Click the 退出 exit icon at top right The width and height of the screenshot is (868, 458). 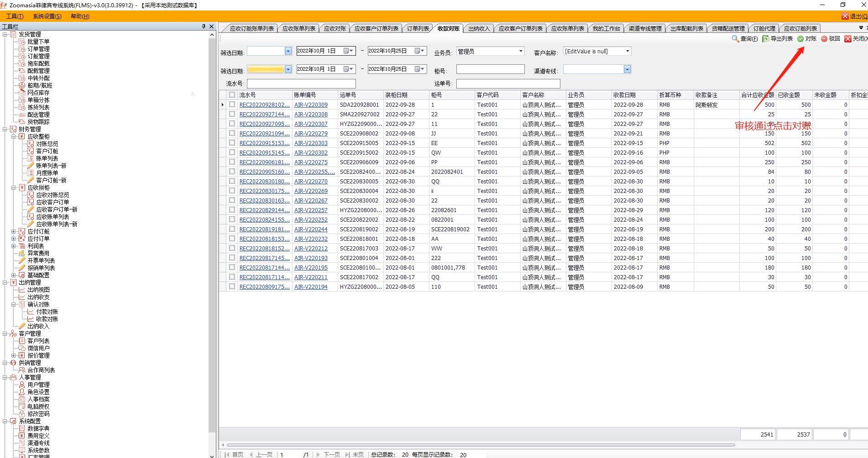pyautogui.click(x=845, y=16)
